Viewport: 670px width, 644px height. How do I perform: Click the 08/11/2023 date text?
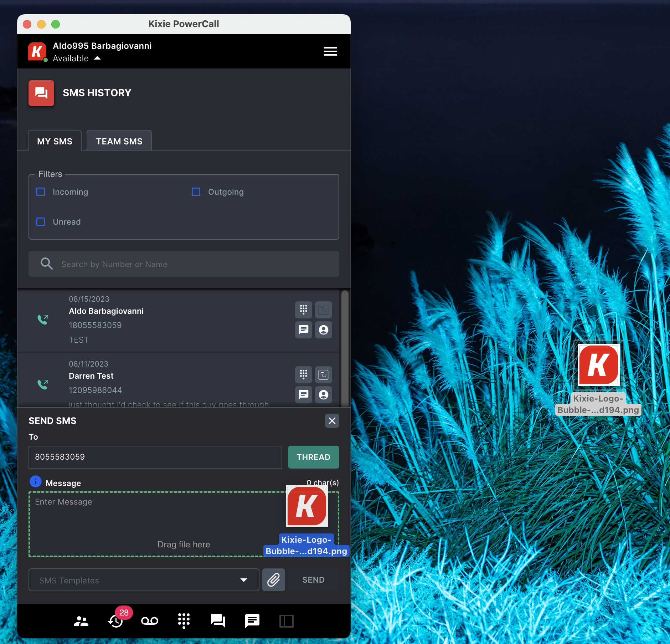click(x=89, y=364)
